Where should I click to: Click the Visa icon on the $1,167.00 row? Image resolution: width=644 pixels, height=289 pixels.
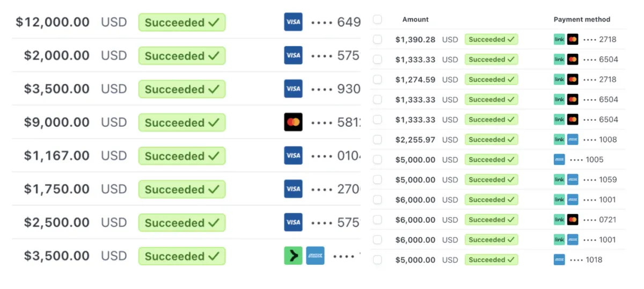click(x=293, y=156)
